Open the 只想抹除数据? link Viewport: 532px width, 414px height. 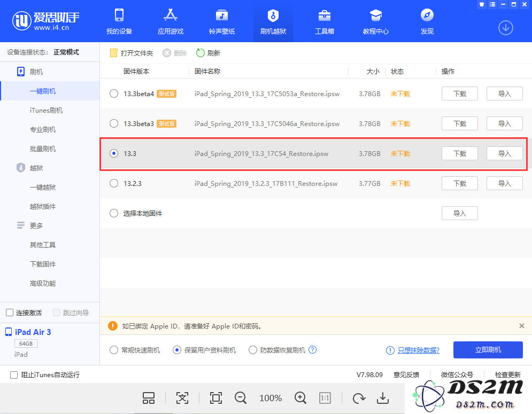419,350
